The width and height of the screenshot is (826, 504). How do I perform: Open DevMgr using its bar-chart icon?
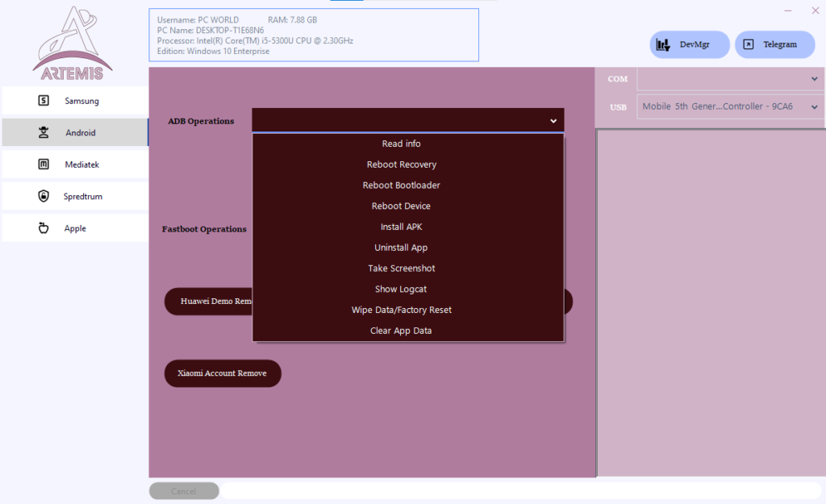tap(665, 44)
